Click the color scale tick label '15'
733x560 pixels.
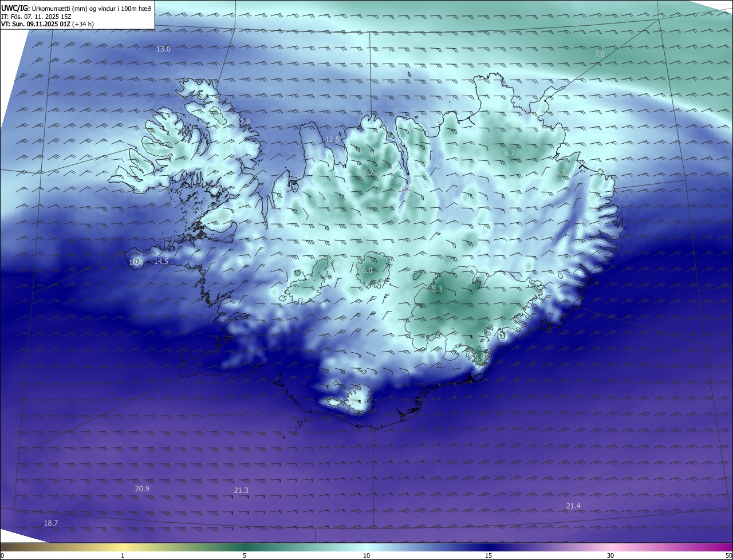(488, 556)
